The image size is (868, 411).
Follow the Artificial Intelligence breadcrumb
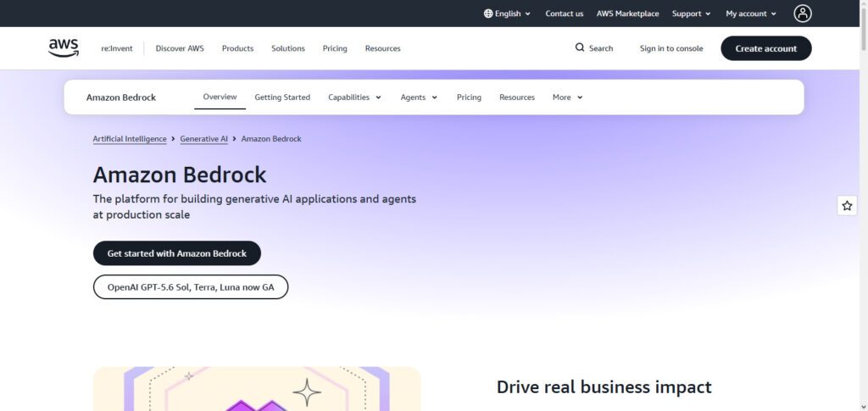click(x=130, y=139)
